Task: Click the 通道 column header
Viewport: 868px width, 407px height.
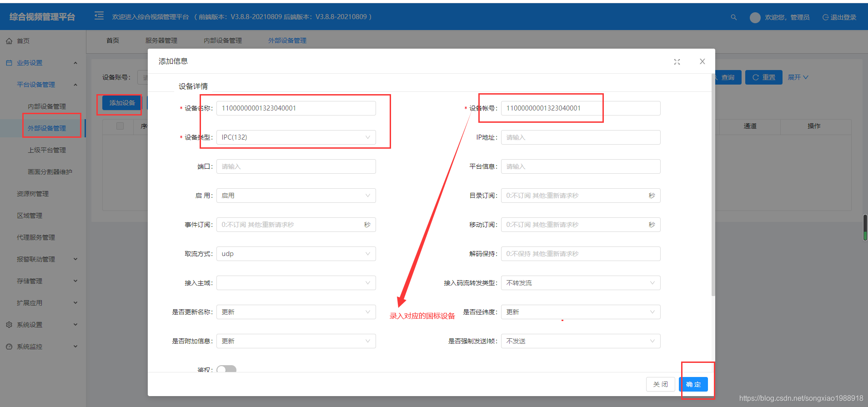Action: 750,126
